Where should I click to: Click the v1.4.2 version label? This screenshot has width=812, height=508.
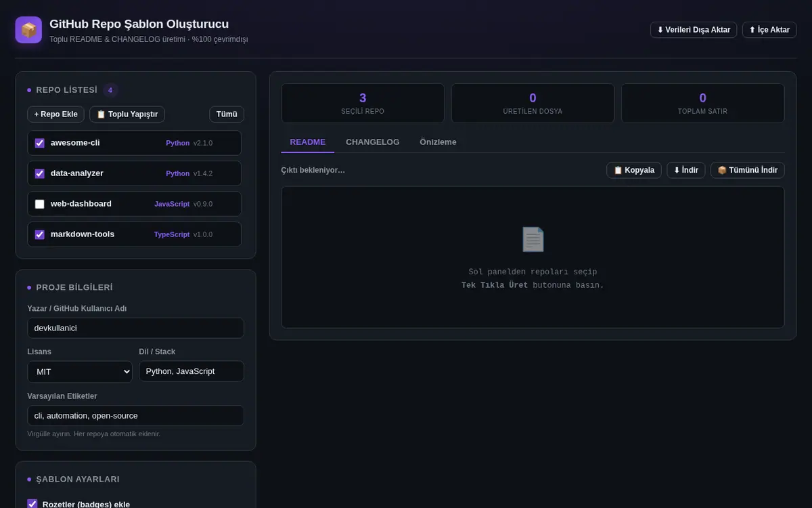[x=203, y=173]
